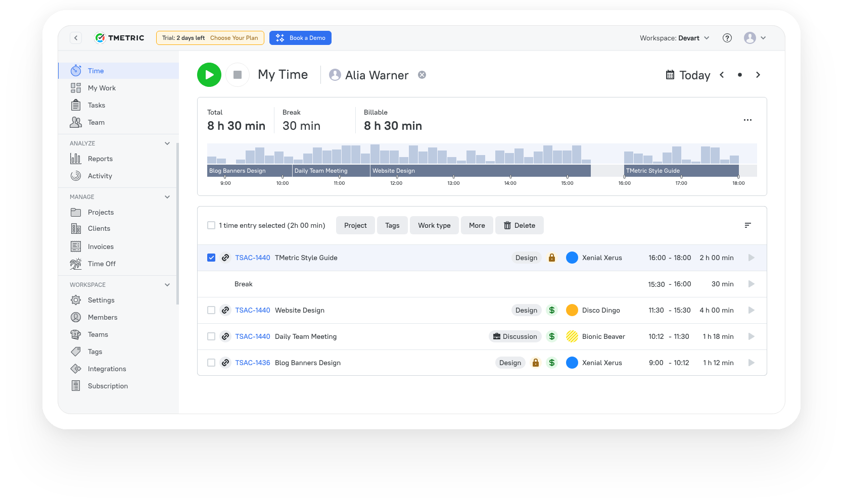Screen dimensions: 843x504
Task: Stop the timer with the square button
Action: [x=238, y=75]
